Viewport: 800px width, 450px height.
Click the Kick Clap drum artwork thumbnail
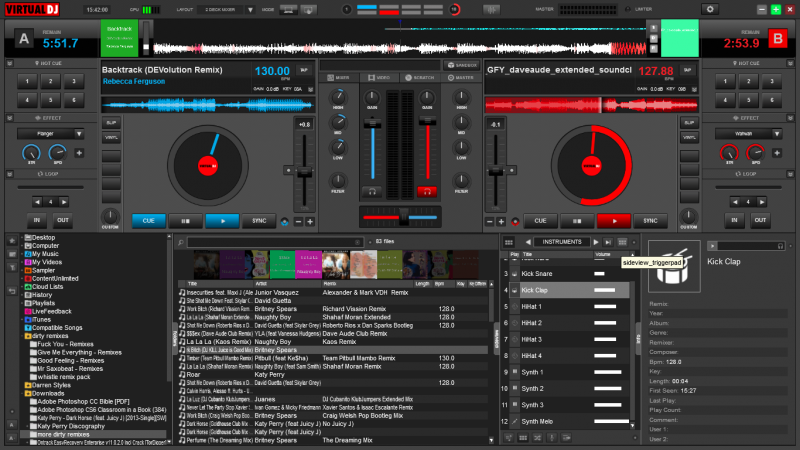tap(674, 266)
